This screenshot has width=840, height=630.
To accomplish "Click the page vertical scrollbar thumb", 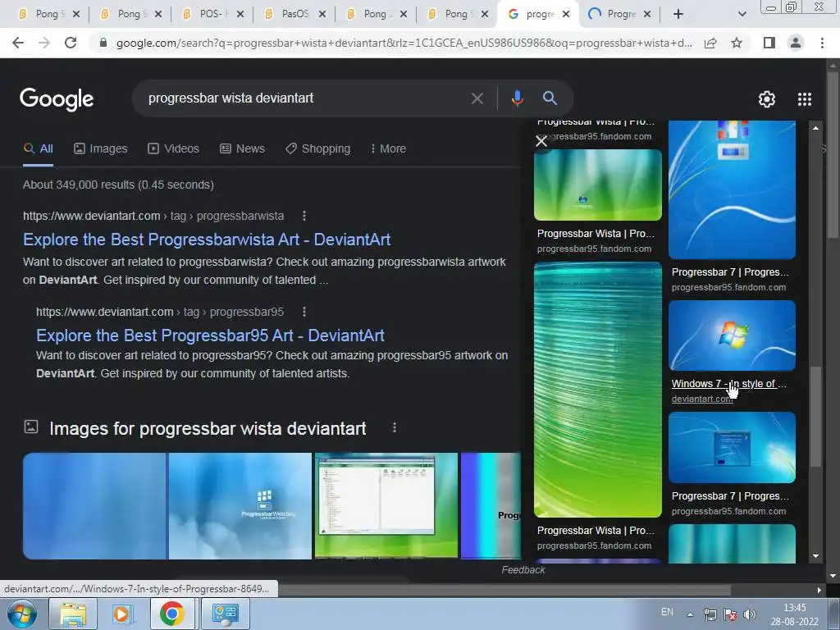I will tap(833, 155).
